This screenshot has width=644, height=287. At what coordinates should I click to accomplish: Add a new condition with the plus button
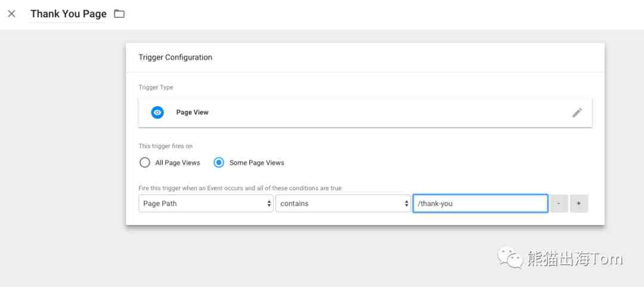(x=578, y=203)
